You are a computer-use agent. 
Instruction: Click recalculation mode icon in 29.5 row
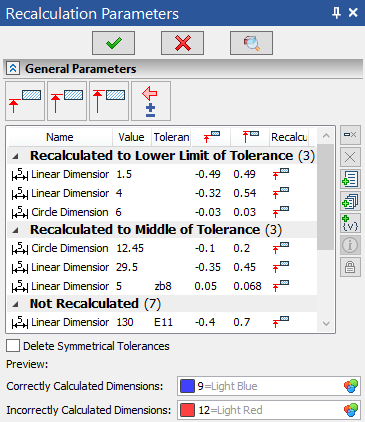tap(281, 267)
